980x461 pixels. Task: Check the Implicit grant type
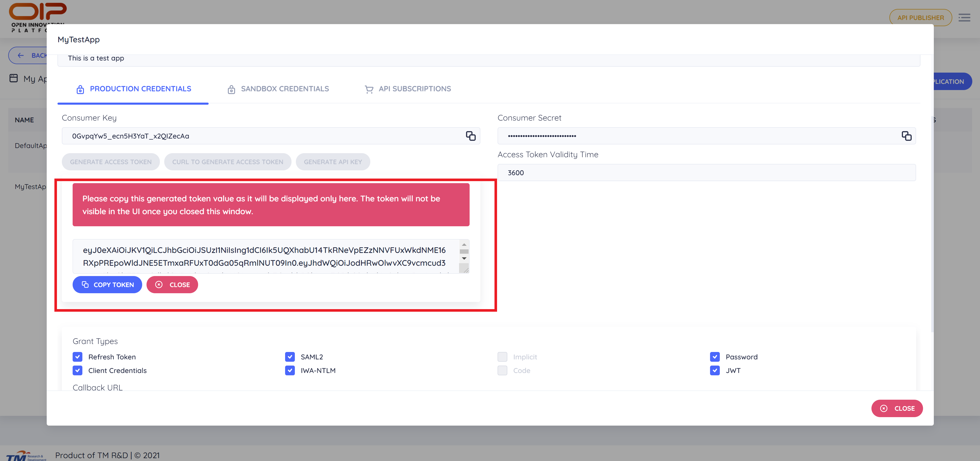pos(502,357)
